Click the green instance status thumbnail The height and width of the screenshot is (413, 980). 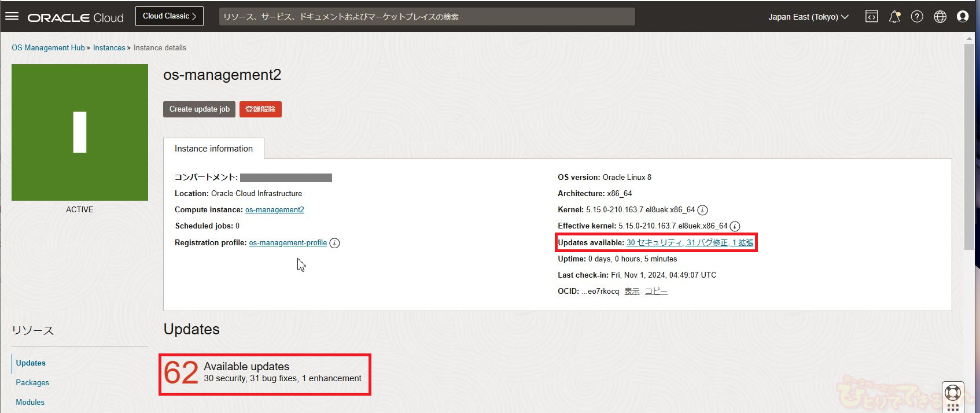point(80,132)
